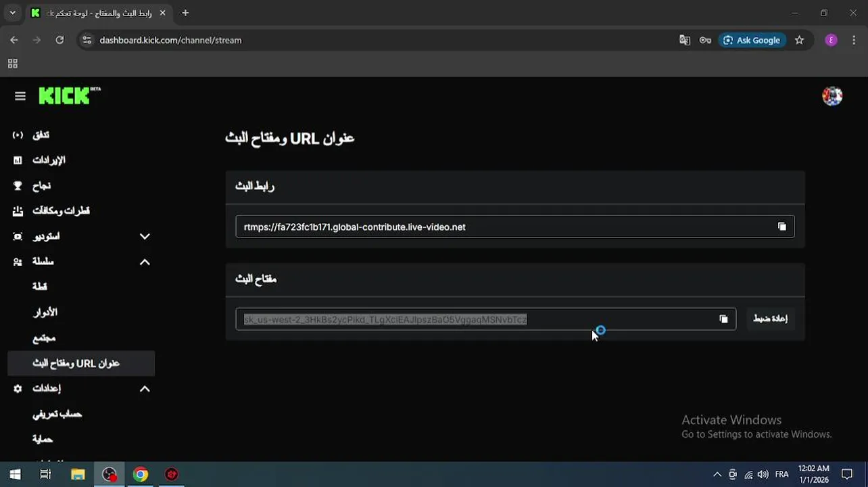Select عنوان URL ومفتاح البث sidebar item
The image size is (868, 487).
coord(81,363)
